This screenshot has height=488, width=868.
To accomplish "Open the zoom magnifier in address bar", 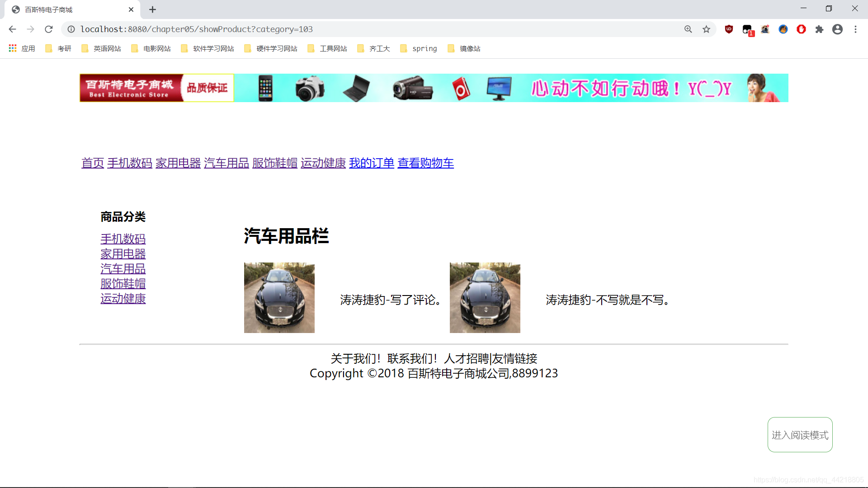I will 688,29.
